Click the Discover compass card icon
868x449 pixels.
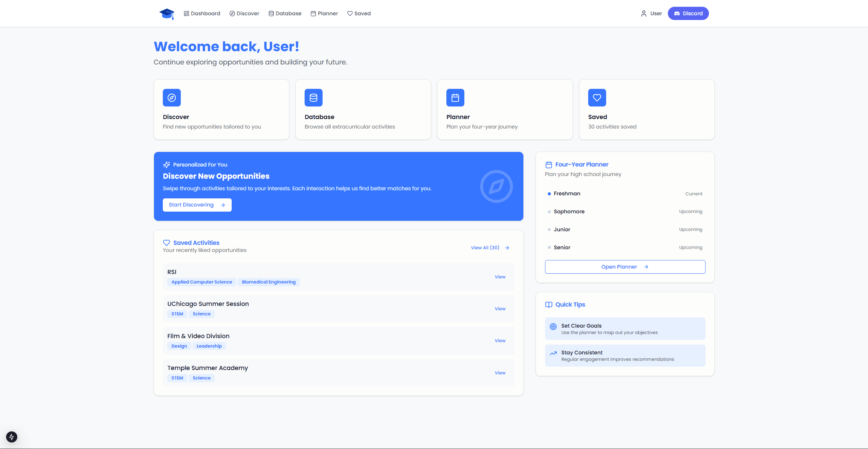[x=172, y=98]
